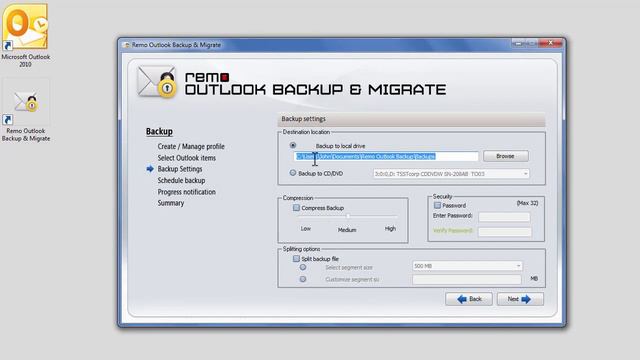Go to the Select Outlook items step
The image size is (640, 360).
pos(187,158)
